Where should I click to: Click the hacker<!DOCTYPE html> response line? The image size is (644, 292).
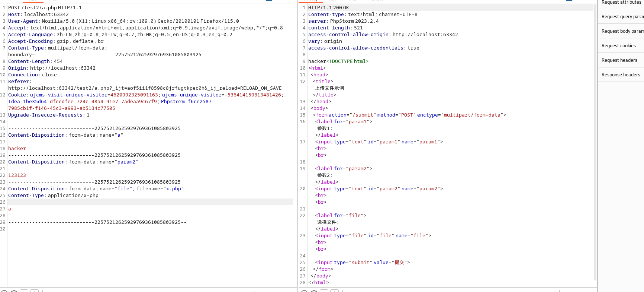pos(338,61)
